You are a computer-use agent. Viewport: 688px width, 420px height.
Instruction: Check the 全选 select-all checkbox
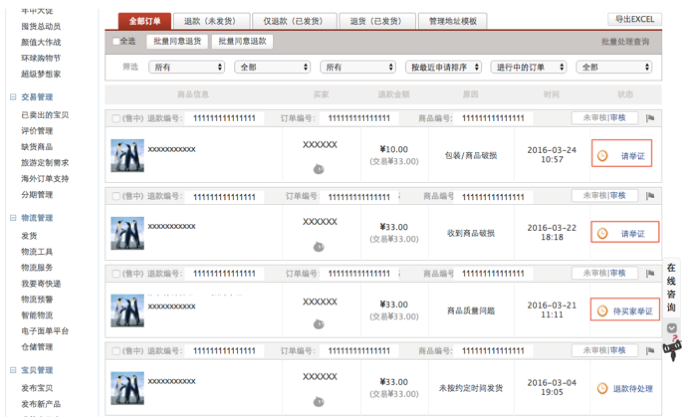pos(116,42)
